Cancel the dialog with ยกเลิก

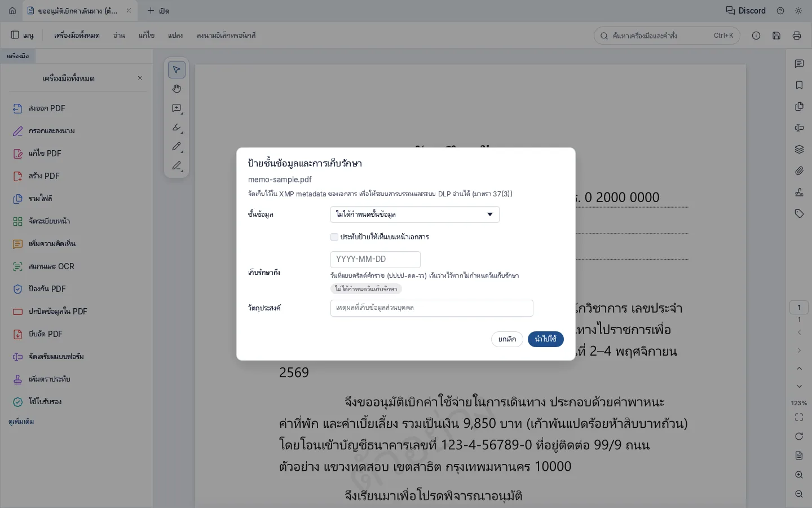tap(507, 339)
